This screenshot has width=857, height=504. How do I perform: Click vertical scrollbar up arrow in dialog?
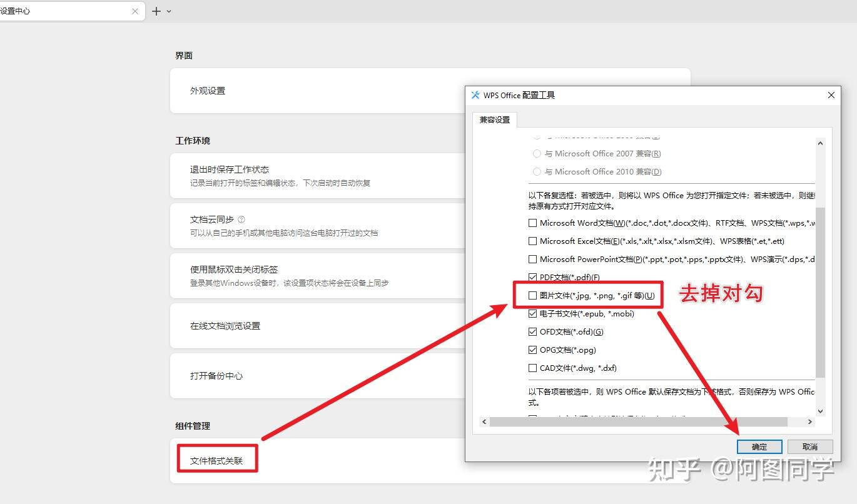click(x=821, y=143)
